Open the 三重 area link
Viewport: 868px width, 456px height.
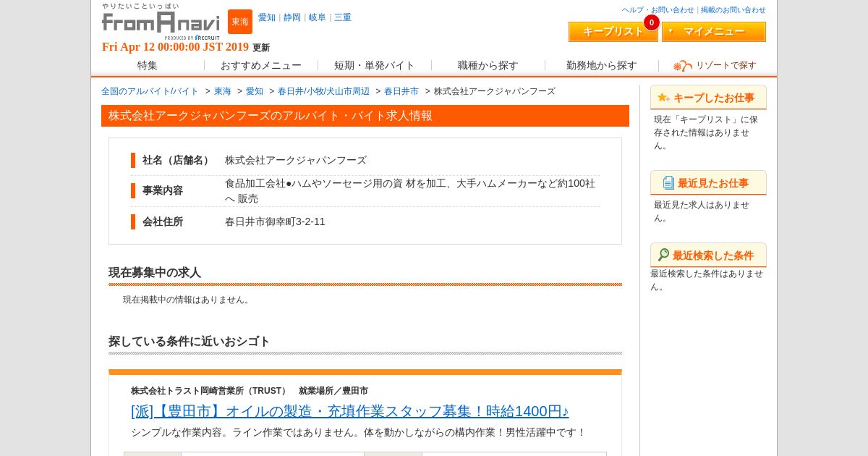point(343,17)
